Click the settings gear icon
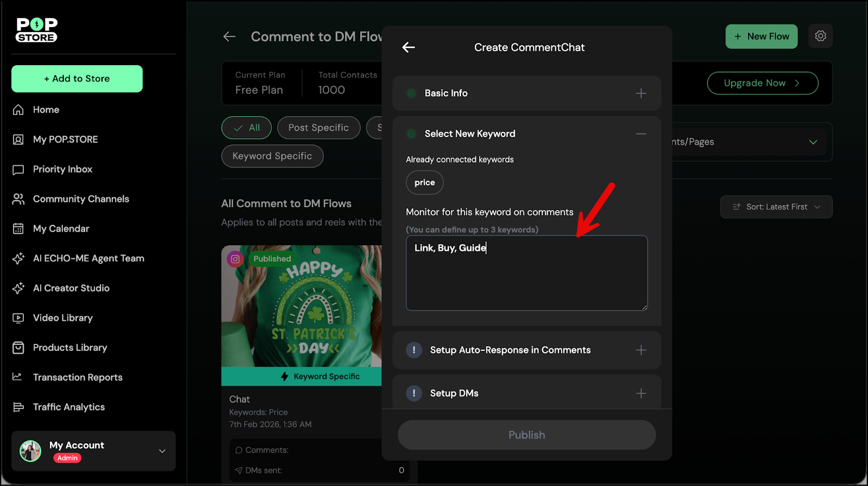Screen dimensions: 868x486 pyautogui.click(x=820, y=36)
